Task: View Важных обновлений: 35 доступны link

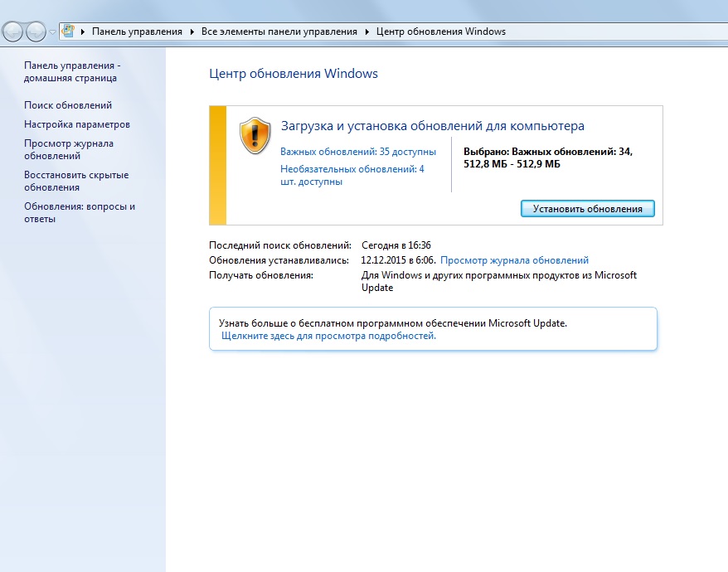Action: (x=358, y=152)
